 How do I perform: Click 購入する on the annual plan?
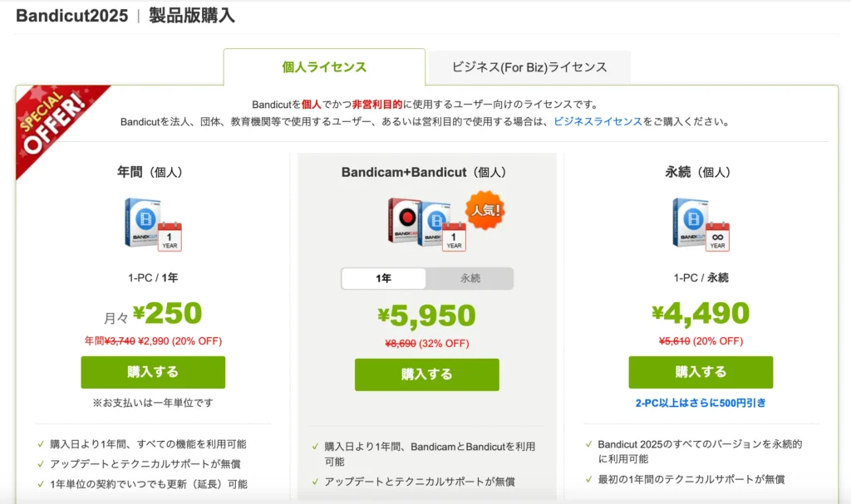coord(152,372)
